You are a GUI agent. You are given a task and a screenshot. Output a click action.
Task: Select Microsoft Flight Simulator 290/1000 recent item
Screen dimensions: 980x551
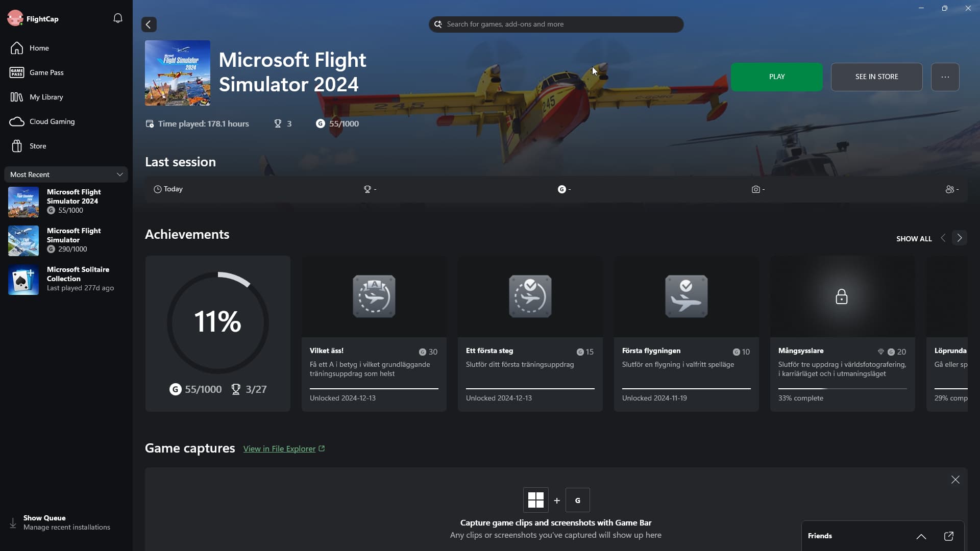tap(66, 240)
